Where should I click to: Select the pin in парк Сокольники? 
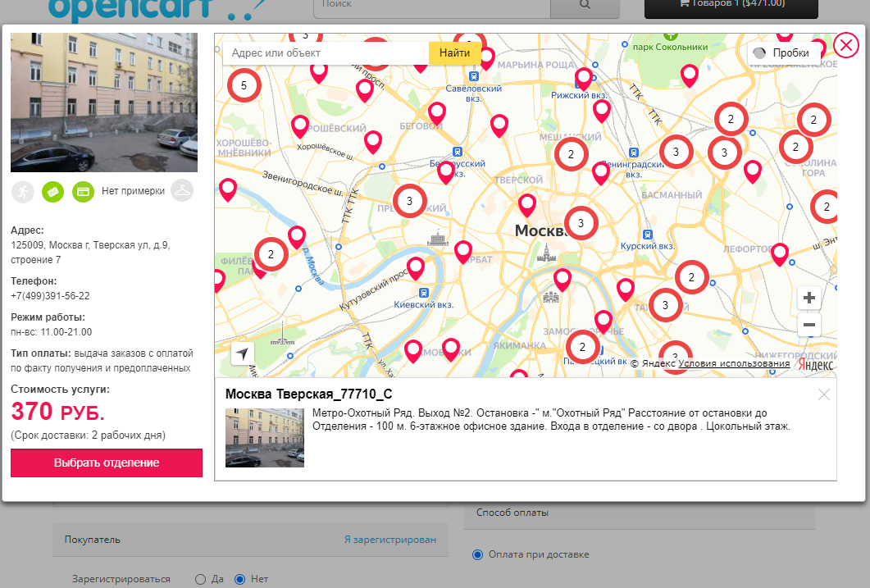point(690,75)
